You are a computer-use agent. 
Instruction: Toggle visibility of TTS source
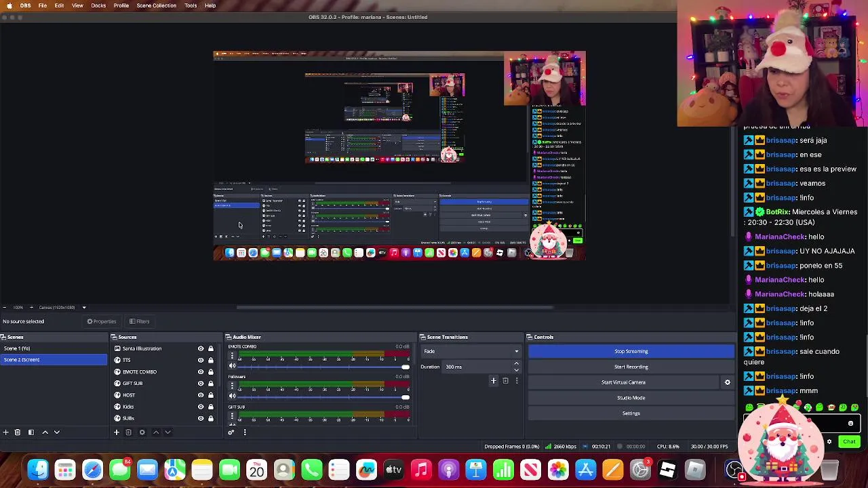coord(201,360)
